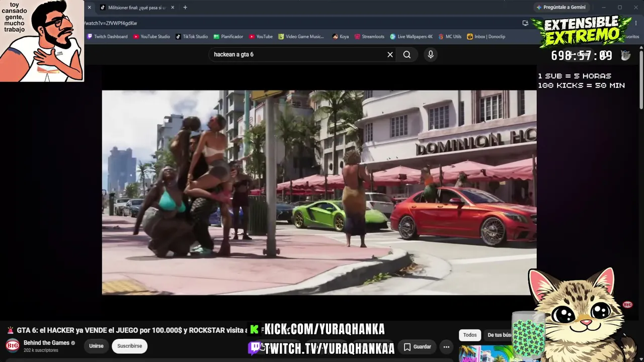Image resolution: width=644 pixels, height=362 pixels.
Task: Click the Unirse membership button
Action: tap(96, 346)
